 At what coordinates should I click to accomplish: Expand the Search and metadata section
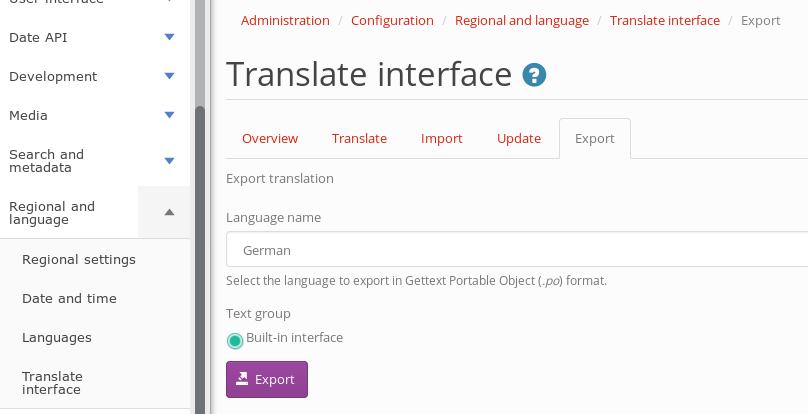(169, 160)
